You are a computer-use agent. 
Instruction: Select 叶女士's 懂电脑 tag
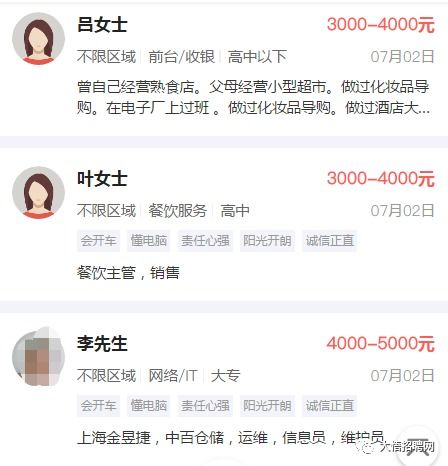click(x=148, y=240)
